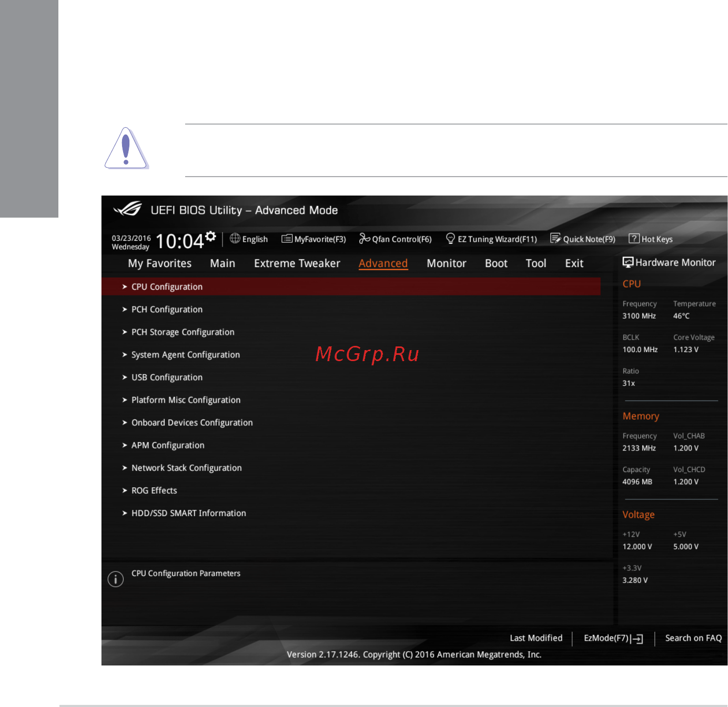Expand Network Stack Configuration arrow
This screenshot has height=707, width=728.
pos(125,467)
